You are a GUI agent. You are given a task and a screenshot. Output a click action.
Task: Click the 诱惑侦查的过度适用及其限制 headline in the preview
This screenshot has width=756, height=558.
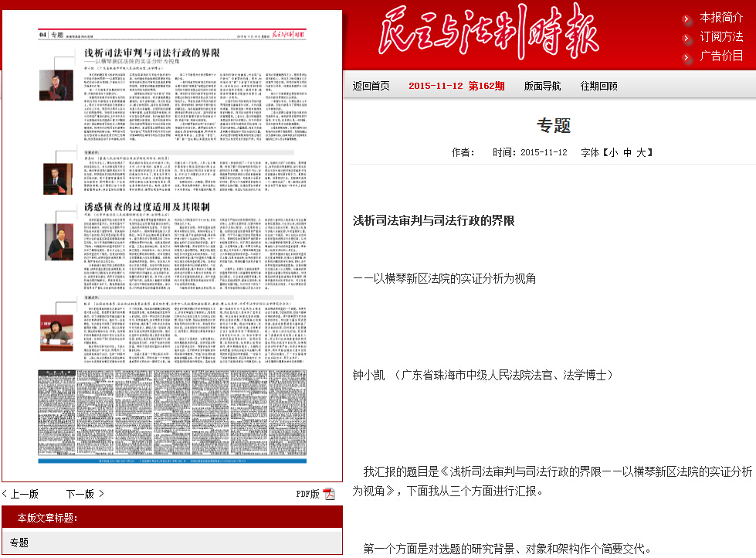[x=147, y=207]
